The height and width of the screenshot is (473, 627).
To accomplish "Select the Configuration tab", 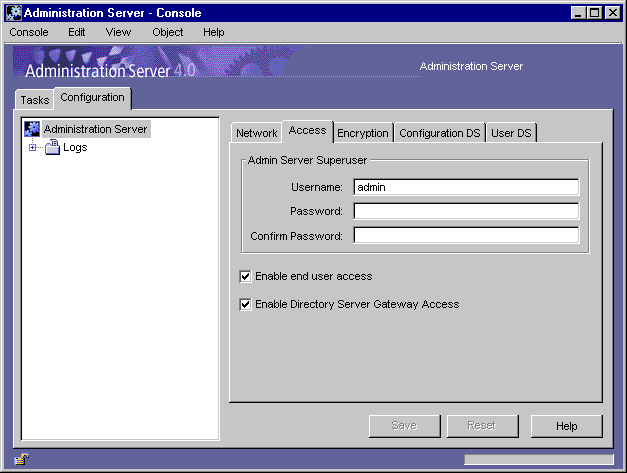I will pyautogui.click(x=92, y=98).
